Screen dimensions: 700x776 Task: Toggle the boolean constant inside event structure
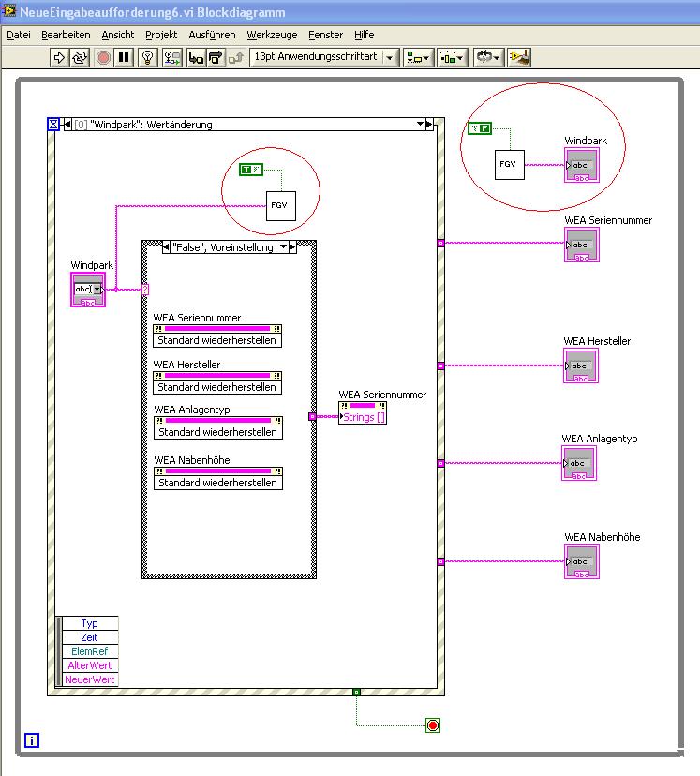tap(251, 170)
